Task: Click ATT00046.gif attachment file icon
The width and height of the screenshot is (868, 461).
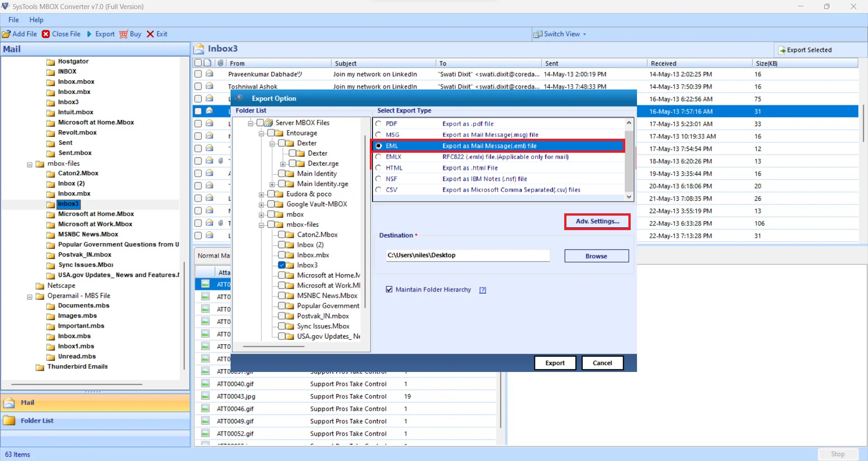Action: click(x=205, y=408)
